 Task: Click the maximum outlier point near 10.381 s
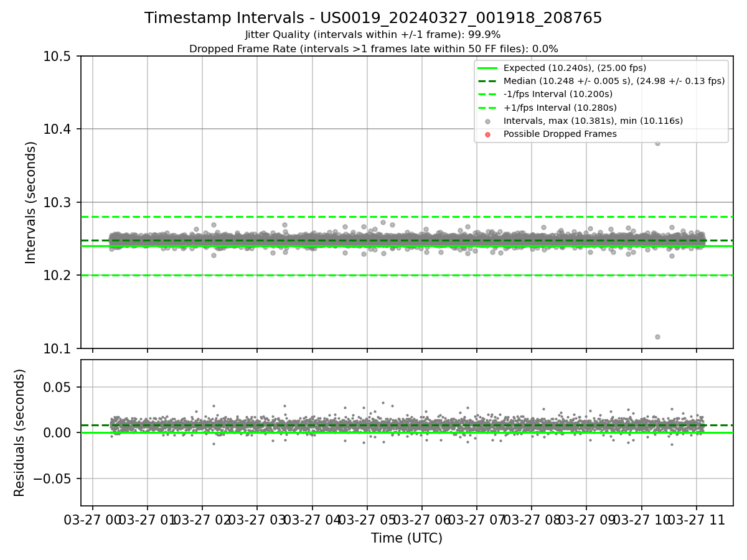point(657,142)
